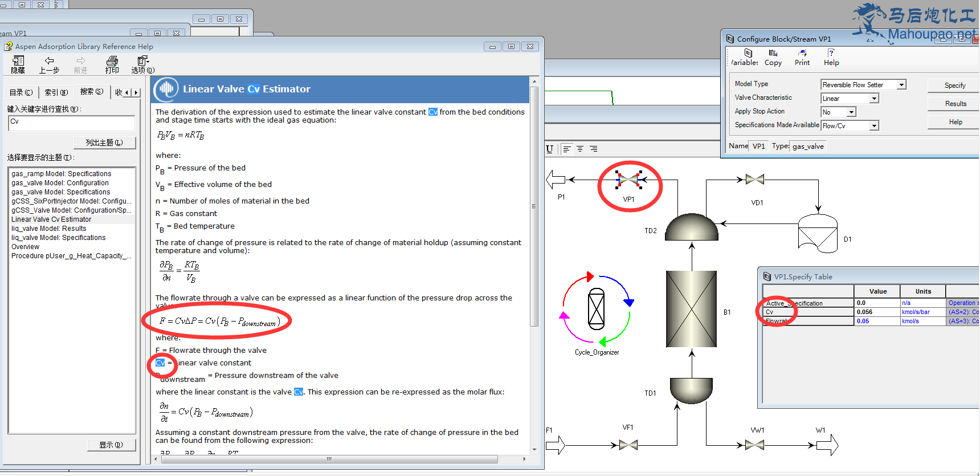Switch to the 目录 (Contents) tab

click(x=21, y=92)
